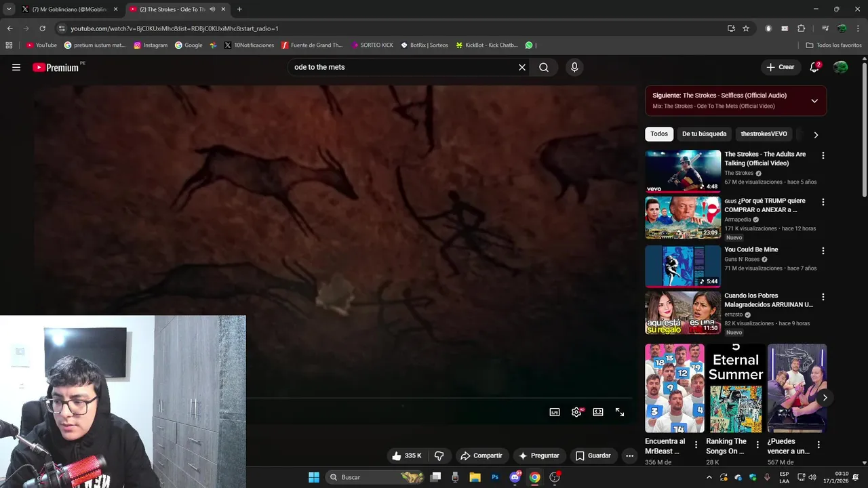Screen dimensions: 868x488
Task: Open options for The Adults Are Talking
Action: pyautogui.click(x=823, y=156)
